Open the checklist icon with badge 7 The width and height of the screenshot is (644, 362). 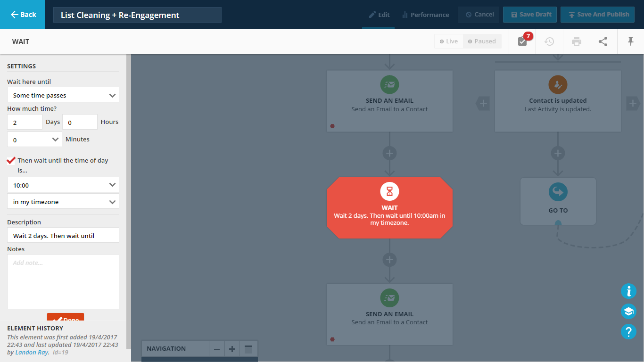pyautogui.click(x=522, y=41)
